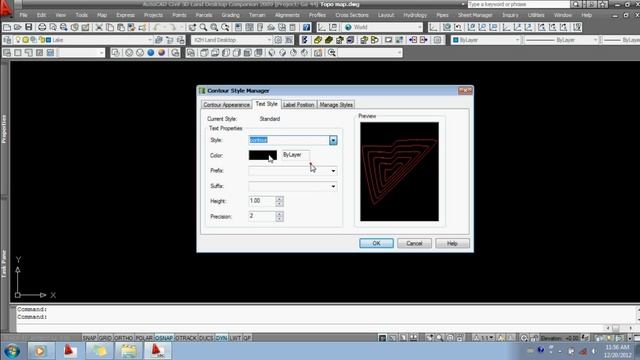Toggle SNAP mode in status bar
This screenshot has width=640, height=360.
(x=89, y=338)
